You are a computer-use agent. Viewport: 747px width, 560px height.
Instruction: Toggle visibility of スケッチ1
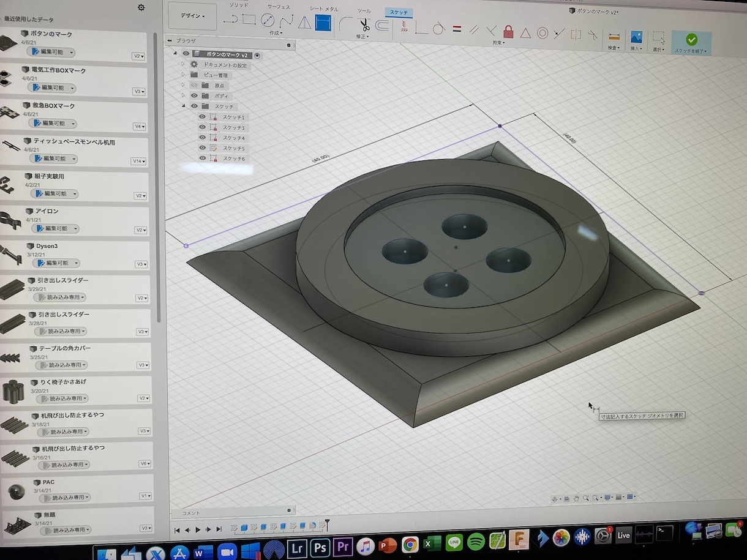point(202,117)
